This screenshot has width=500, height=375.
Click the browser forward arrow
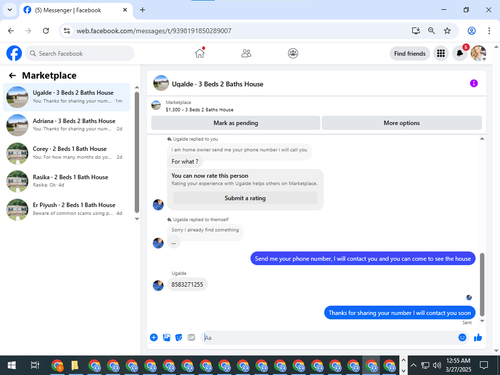pos(28,31)
